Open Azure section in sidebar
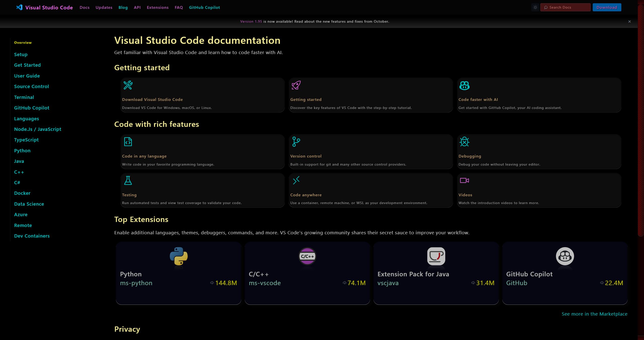 pos(21,215)
